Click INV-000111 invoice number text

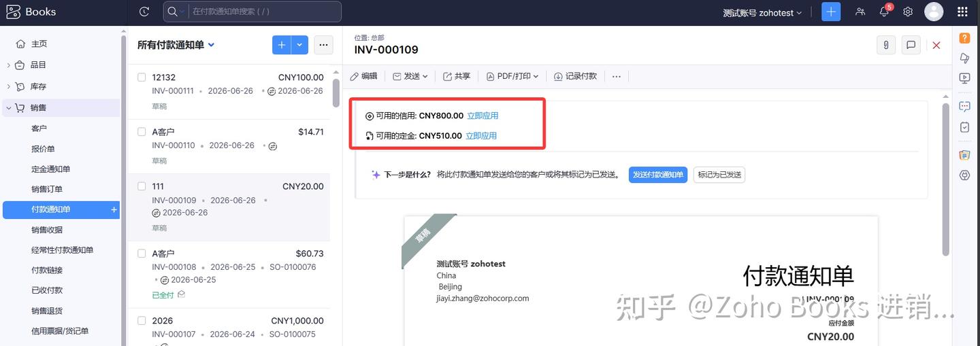click(x=173, y=91)
